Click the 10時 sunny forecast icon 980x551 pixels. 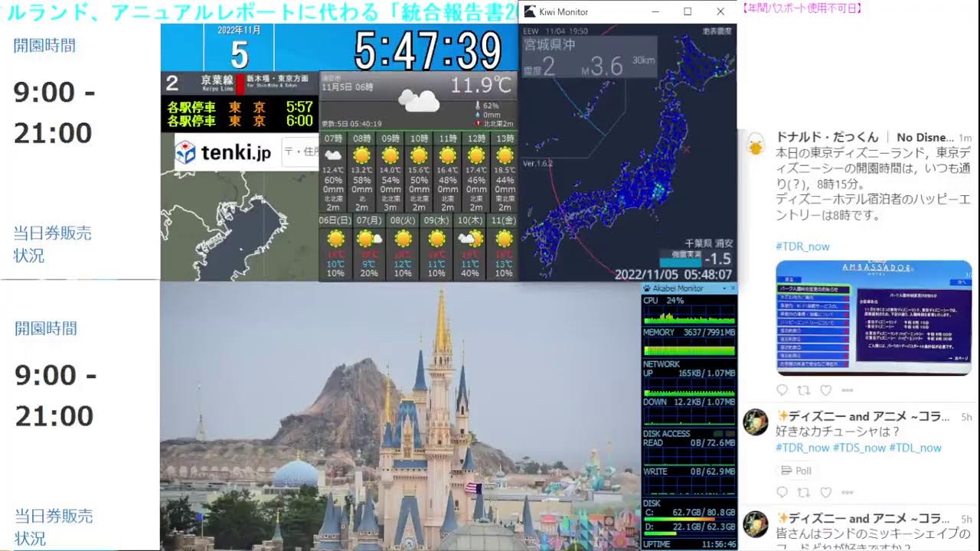coord(419,155)
